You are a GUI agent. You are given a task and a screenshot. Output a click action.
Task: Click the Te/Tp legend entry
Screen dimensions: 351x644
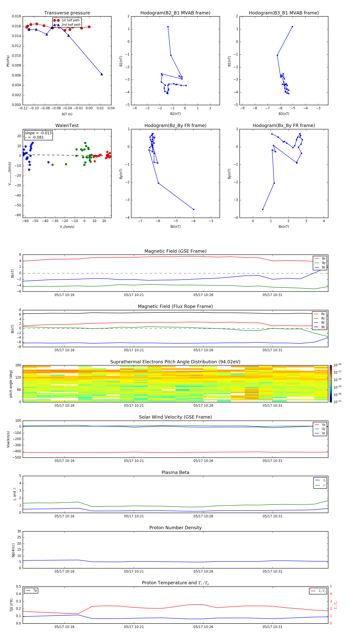[x=318, y=591]
